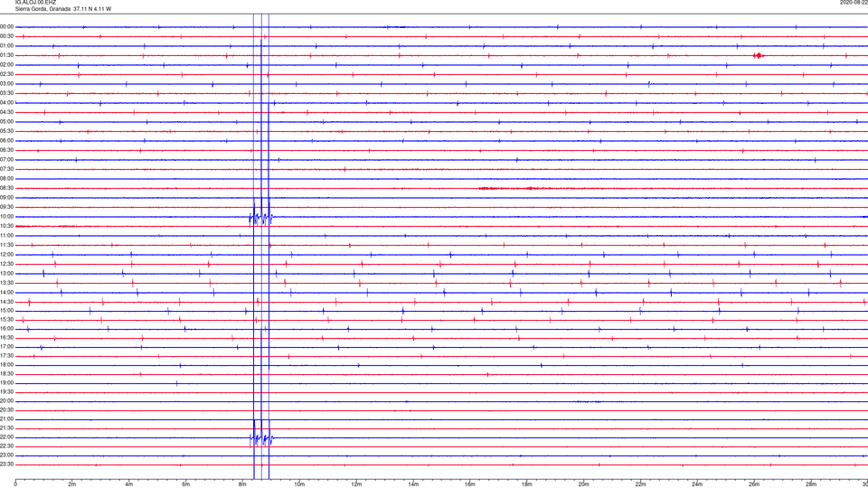Select the 01:00 trace time label

6,45
